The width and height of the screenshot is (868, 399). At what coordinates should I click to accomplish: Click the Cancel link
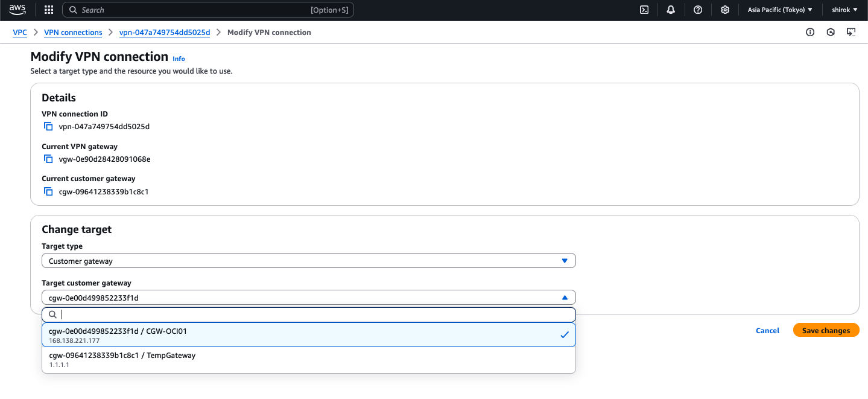click(767, 330)
